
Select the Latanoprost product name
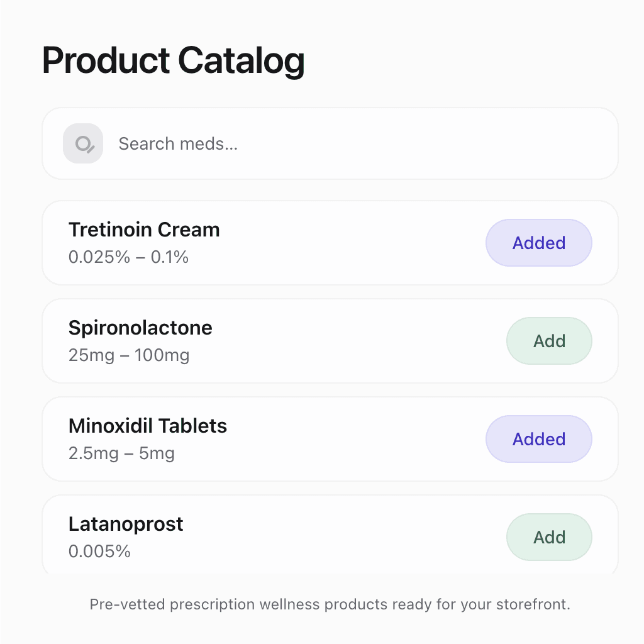click(x=126, y=524)
